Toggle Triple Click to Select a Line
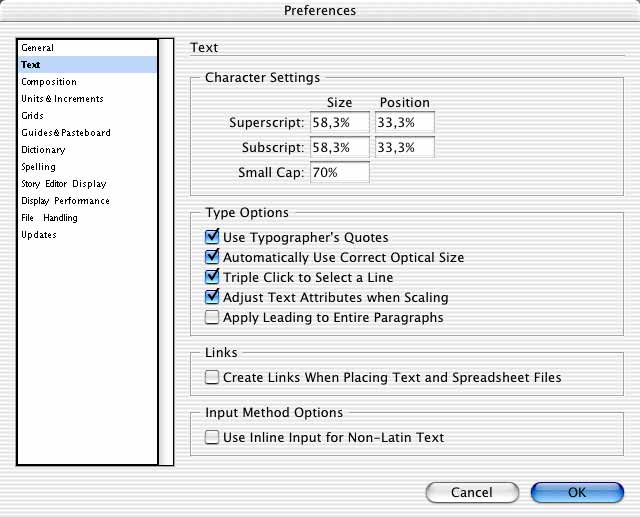 pos(212,277)
